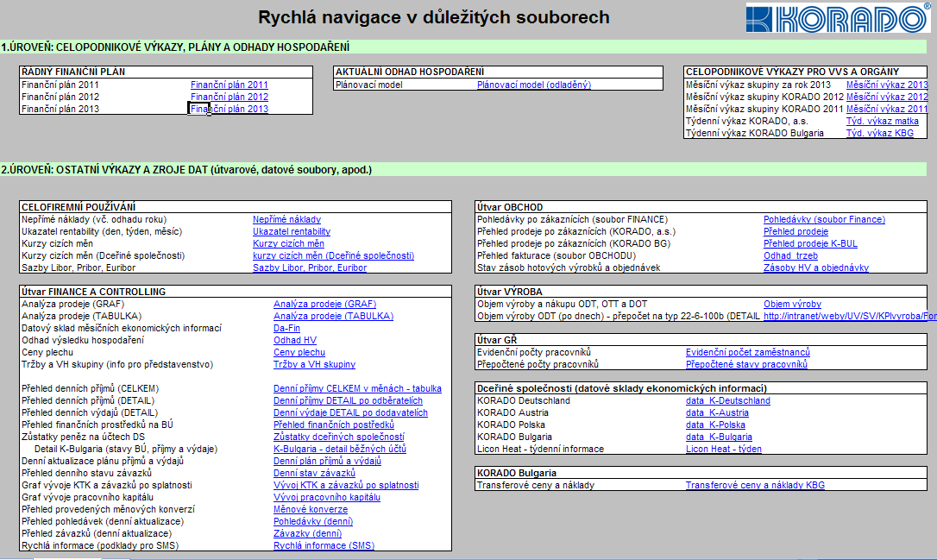Open Plánovací model (odladěný) link
Image resolution: width=937 pixels, height=560 pixels.
[x=533, y=85]
